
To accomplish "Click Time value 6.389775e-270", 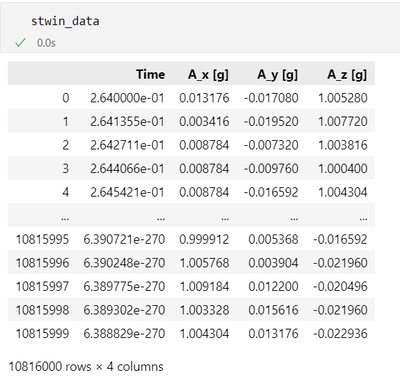I will [124, 286].
